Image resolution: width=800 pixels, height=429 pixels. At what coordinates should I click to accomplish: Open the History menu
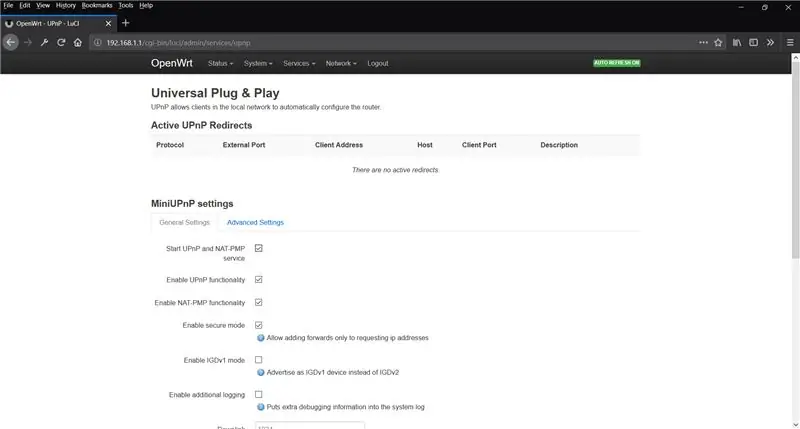(66, 5)
